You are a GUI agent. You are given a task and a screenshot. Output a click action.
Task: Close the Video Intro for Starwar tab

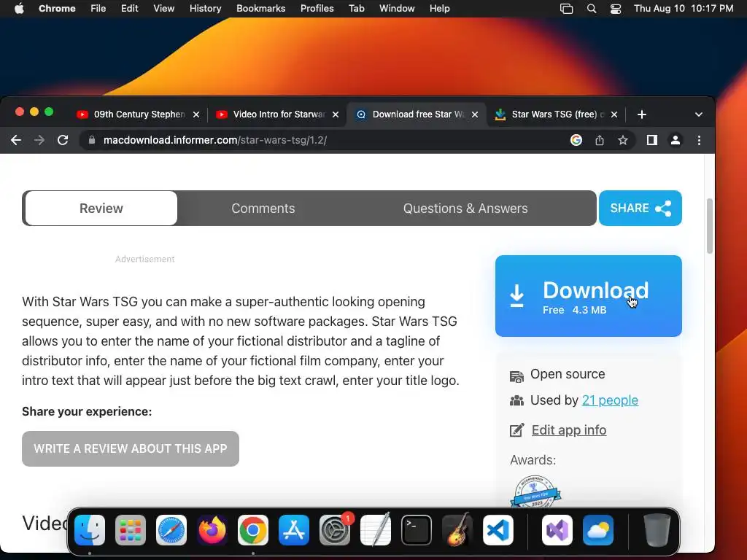(336, 114)
